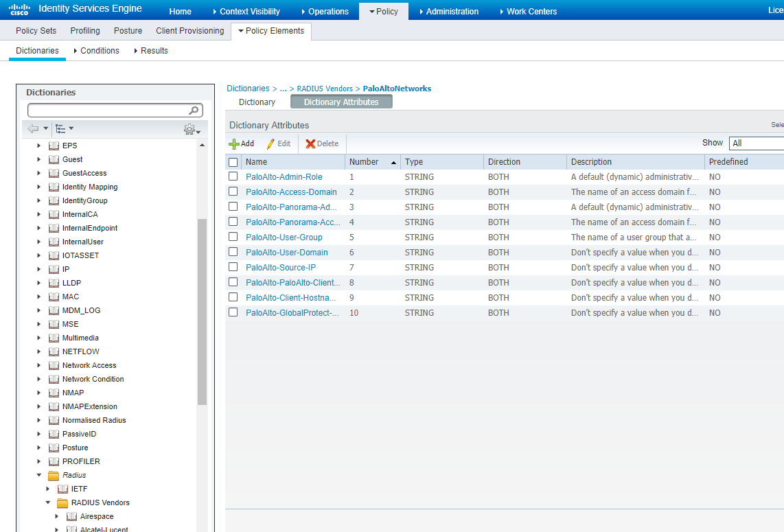Click the pencil Edit icon
This screenshot has width=784, height=532.
pos(270,144)
